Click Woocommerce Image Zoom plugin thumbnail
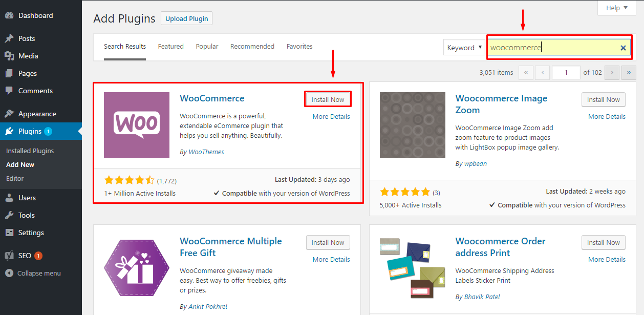 click(x=413, y=125)
